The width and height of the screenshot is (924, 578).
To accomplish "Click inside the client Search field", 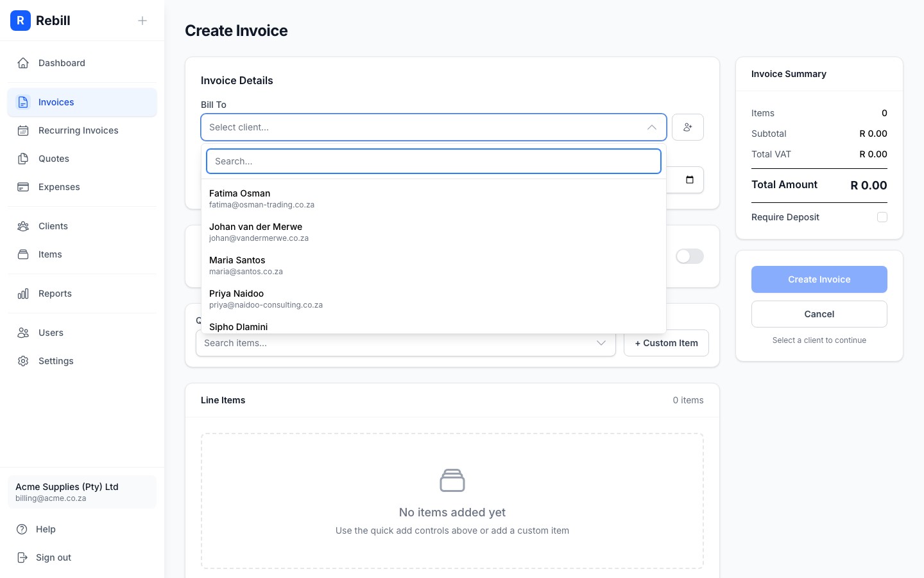I will 434,161.
